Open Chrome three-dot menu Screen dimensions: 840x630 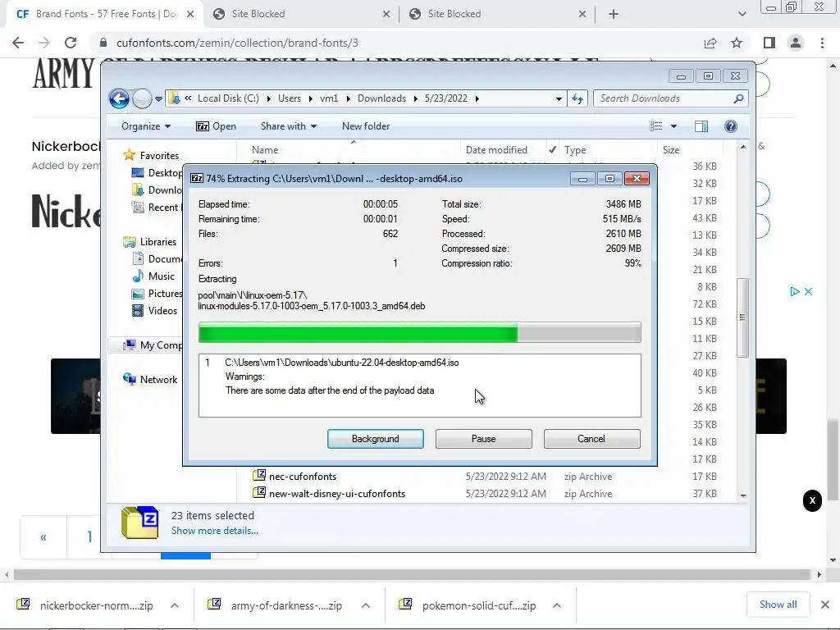click(x=822, y=43)
